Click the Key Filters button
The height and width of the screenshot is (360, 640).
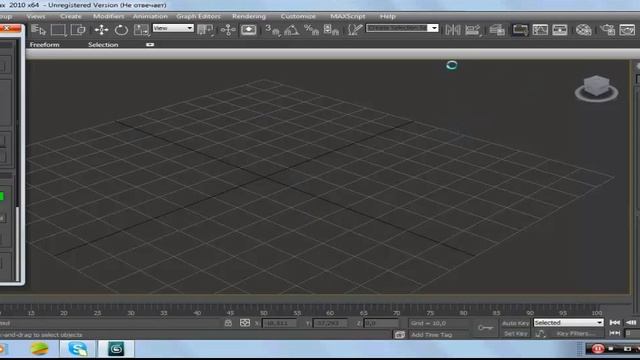tap(576, 333)
